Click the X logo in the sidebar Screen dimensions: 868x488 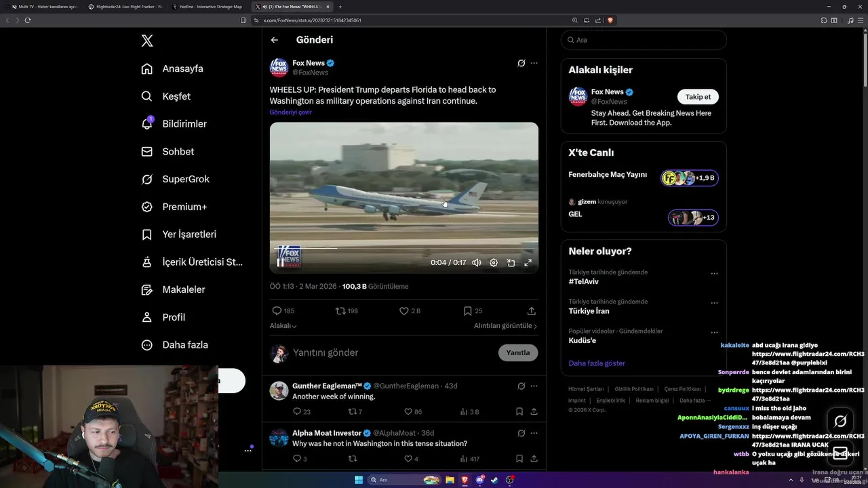click(147, 41)
